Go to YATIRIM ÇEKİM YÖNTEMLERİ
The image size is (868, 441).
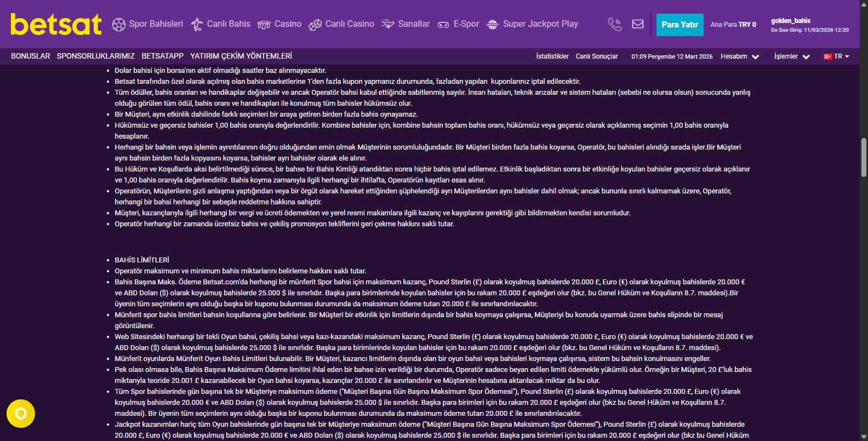point(241,56)
